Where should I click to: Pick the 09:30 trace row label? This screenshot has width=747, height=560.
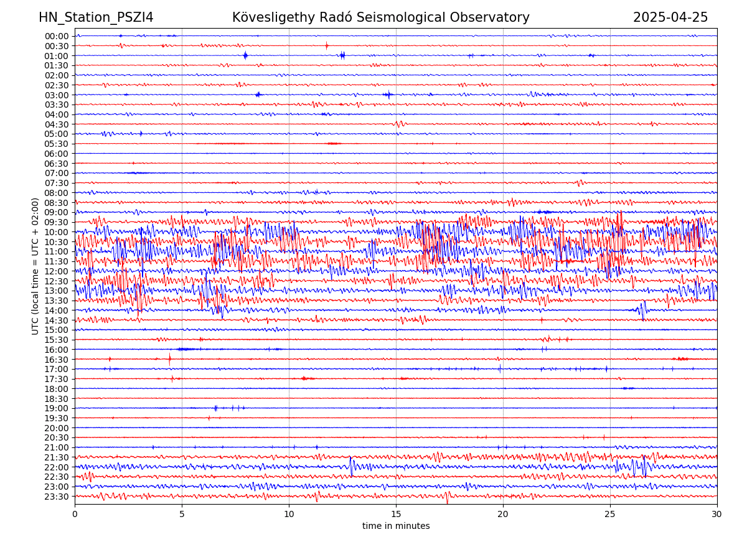tap(57, 222)
